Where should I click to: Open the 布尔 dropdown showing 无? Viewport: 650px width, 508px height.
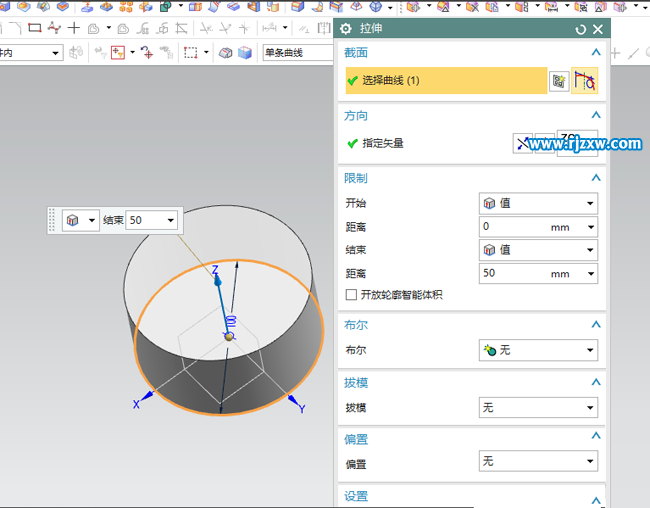[x=538, y=351]
